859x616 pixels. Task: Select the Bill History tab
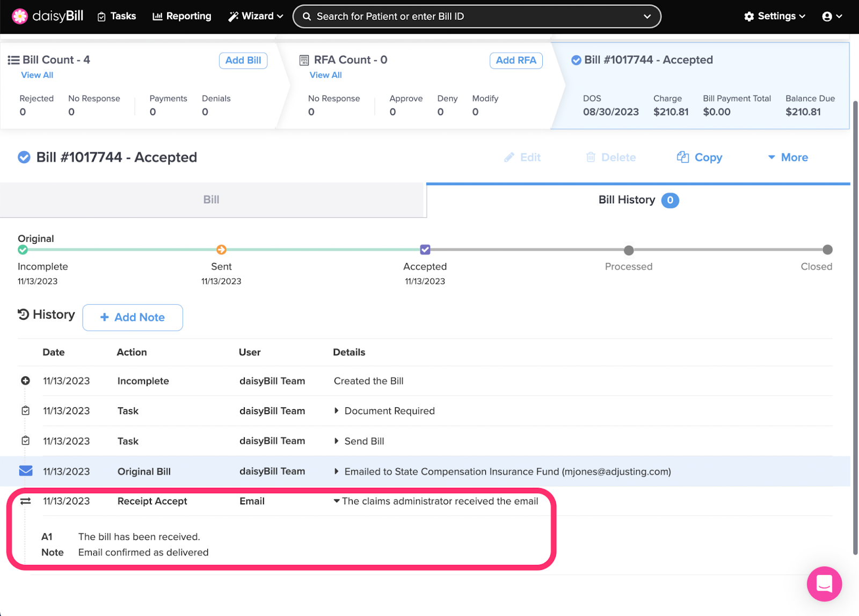point(638,200)
